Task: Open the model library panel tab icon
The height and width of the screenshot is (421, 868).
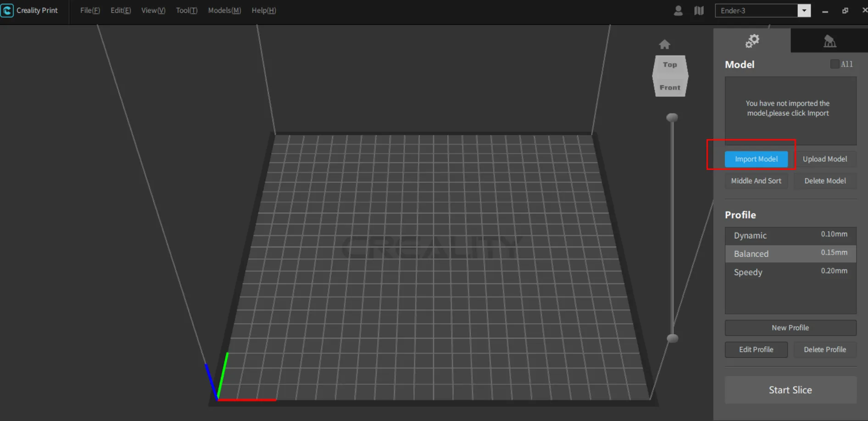Action: [x=829, y=41]
